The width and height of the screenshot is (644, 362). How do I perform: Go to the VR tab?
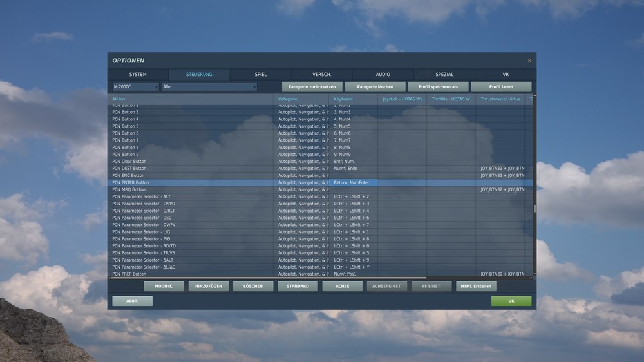tap(506, 74)
